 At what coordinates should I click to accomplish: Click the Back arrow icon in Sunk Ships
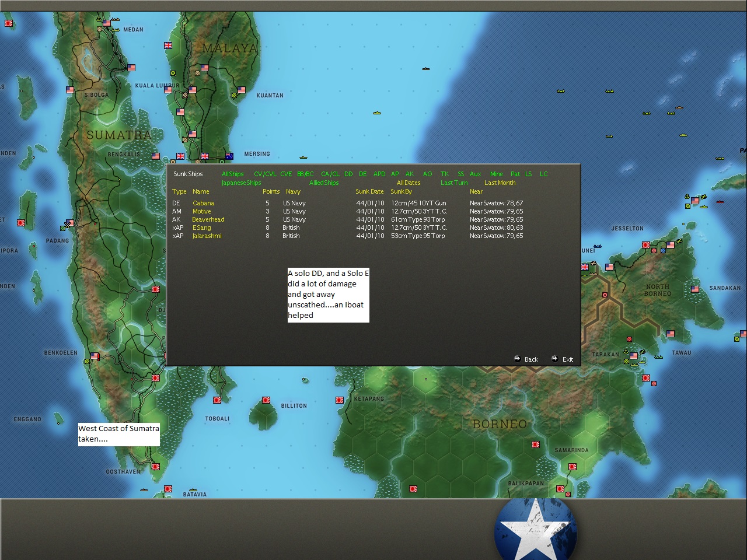[x=517, y=359]
